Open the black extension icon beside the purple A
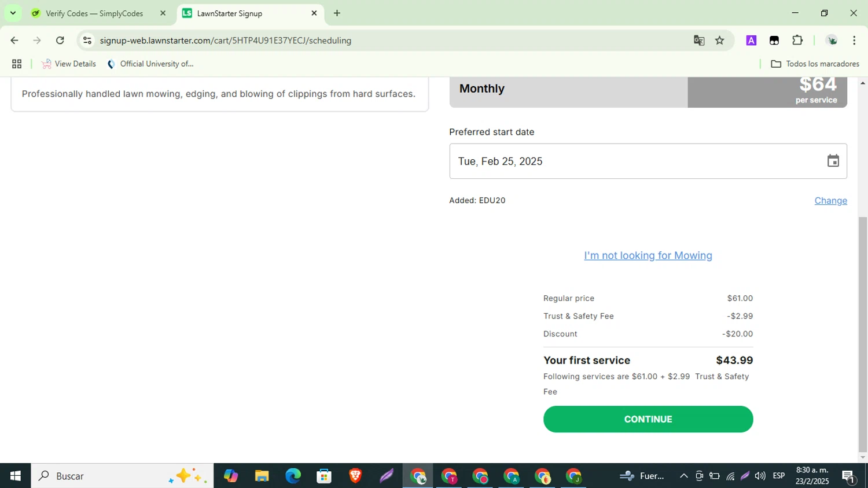The height and width of the screenshot is (488, 868). click(x=774, y=41)
